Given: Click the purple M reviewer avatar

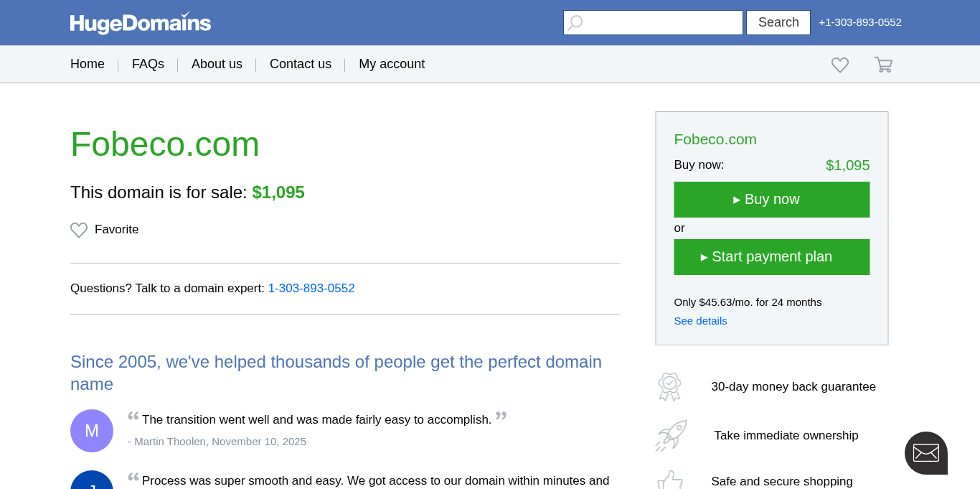Looking at the screenshot, I should [x=92, y=431].
